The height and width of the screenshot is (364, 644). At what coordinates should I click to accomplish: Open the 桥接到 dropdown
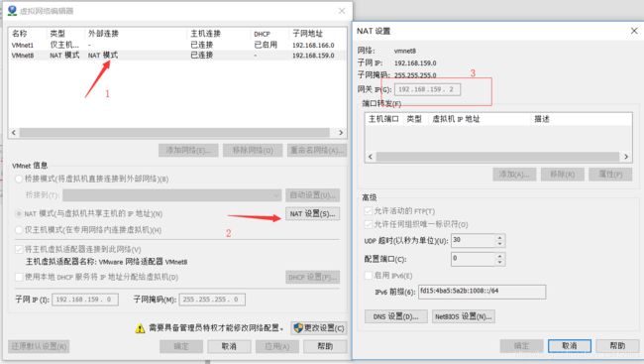[171, 195]
